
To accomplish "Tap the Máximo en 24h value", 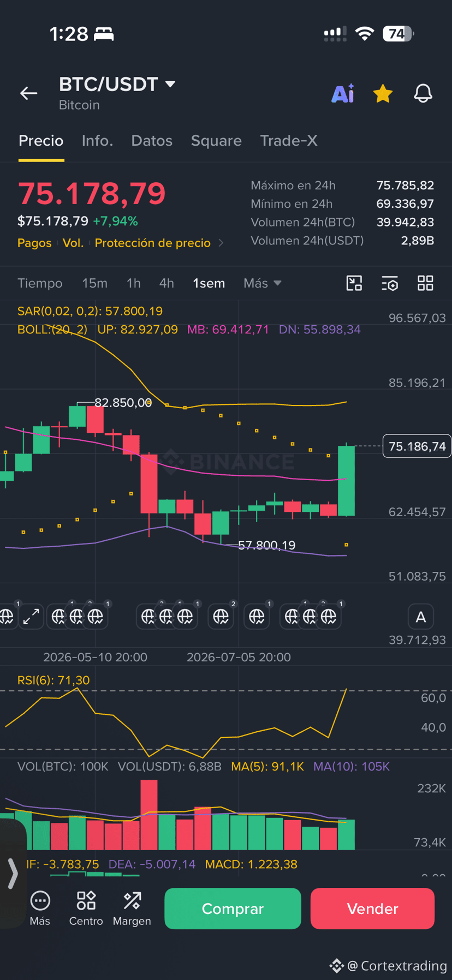I will pyautogui.click(x=405, y=186).
